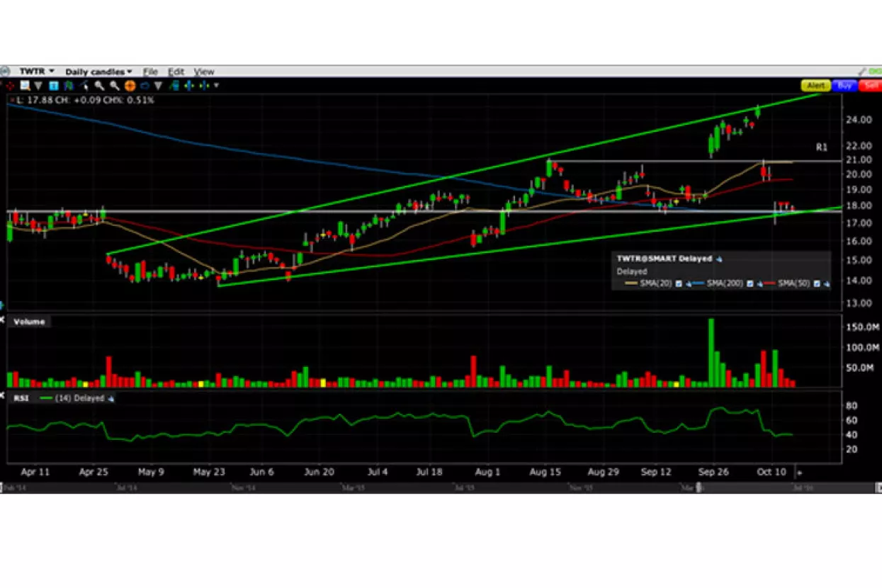882x588 pixels.
Task: Click the blue link chain icon
Action: coord(145,86)
